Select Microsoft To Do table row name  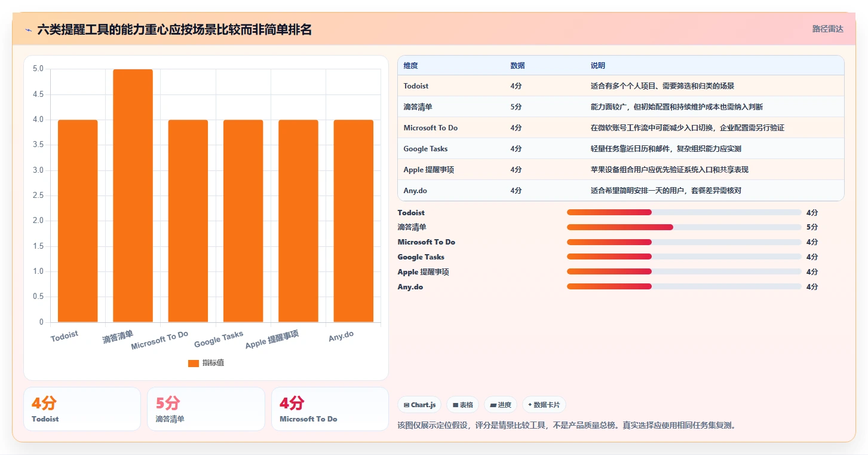[430, 128]
